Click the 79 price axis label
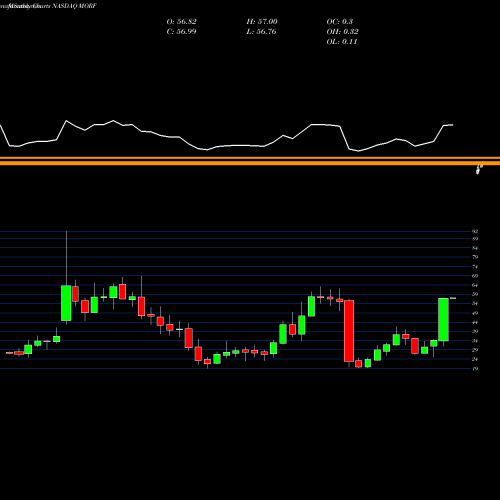 (x=475, y=257)
